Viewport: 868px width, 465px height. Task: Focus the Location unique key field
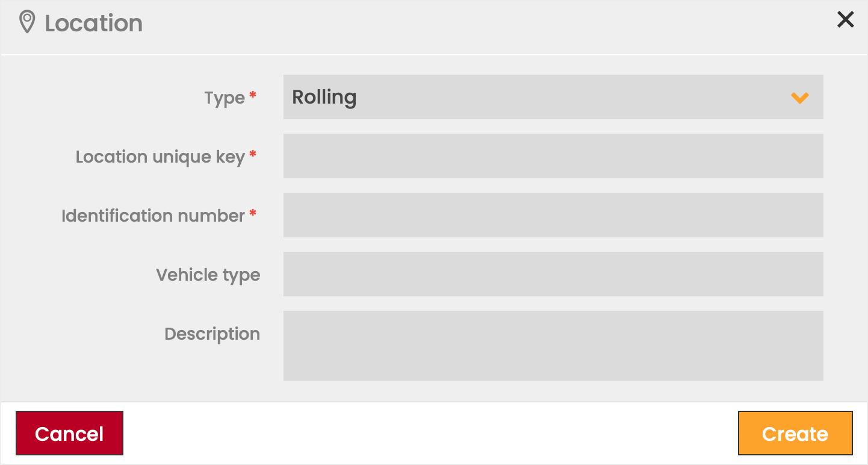pyautogui.click(x=553, y=156)
